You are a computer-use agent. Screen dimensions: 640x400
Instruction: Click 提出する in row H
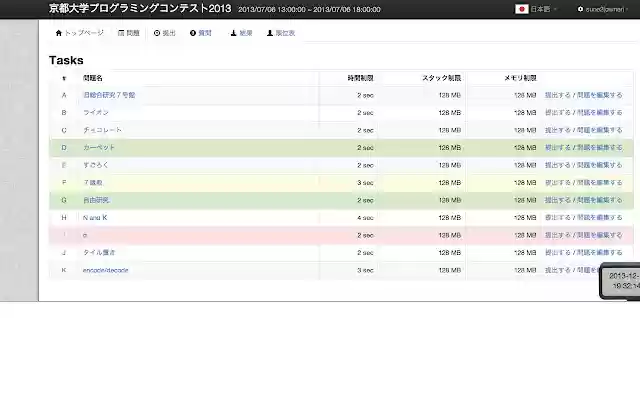(x=558, y=218)
